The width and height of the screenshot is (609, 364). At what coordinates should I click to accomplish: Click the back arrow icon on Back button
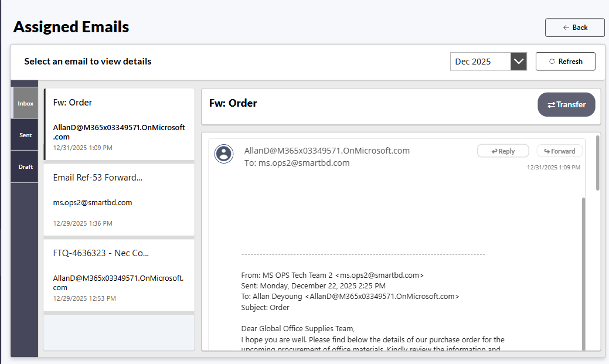tap(565, 27)
